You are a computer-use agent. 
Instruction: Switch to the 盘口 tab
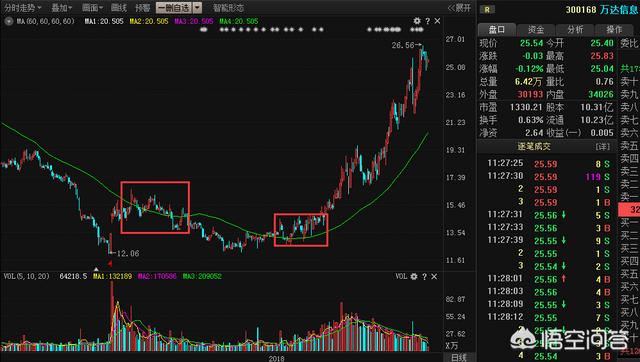pyautogui.click(x=497, y=29)
